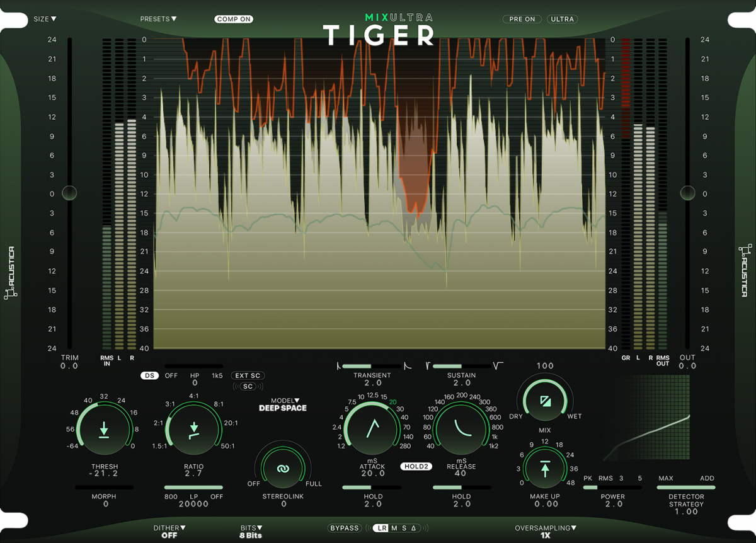Disable the PRE ON toggle

[522, 19]
